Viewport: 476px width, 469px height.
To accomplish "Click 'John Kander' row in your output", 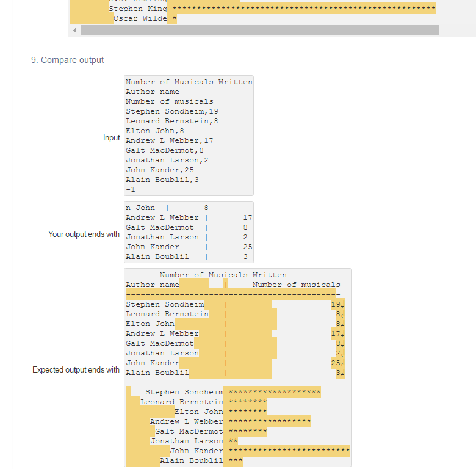I will click(189, 247).
